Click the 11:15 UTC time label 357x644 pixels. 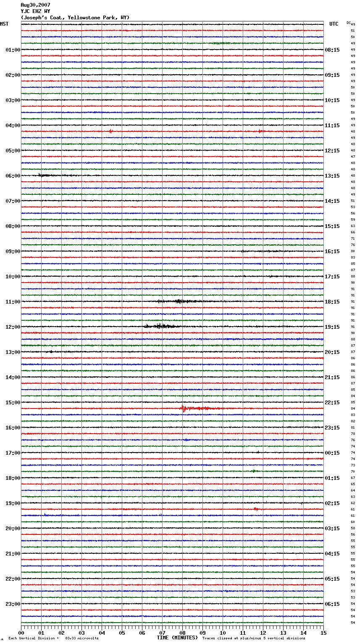pos(332,126)
